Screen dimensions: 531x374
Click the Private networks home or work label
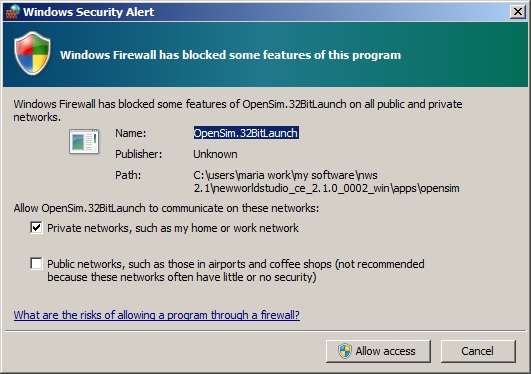coord(173,228)
